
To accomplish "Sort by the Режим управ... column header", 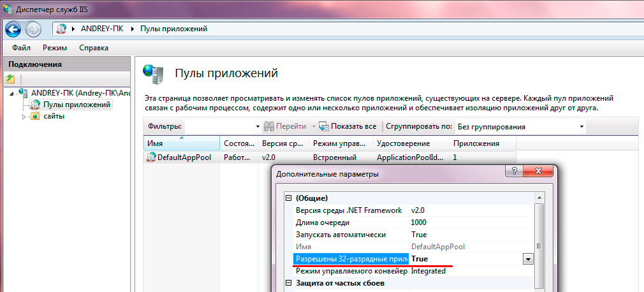I will point(341,143).
